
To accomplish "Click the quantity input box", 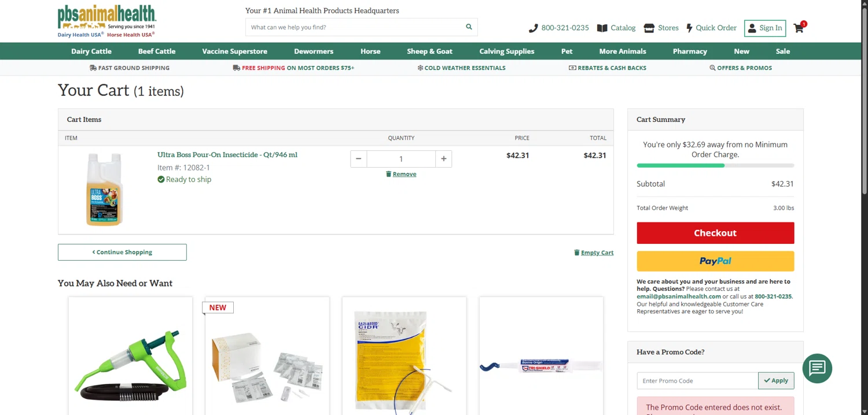I will 401,159.
